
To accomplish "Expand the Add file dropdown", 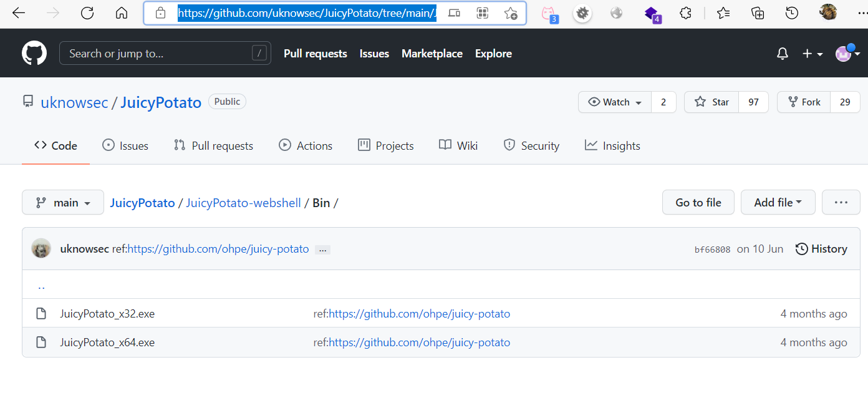I will (x=778, y=203).
